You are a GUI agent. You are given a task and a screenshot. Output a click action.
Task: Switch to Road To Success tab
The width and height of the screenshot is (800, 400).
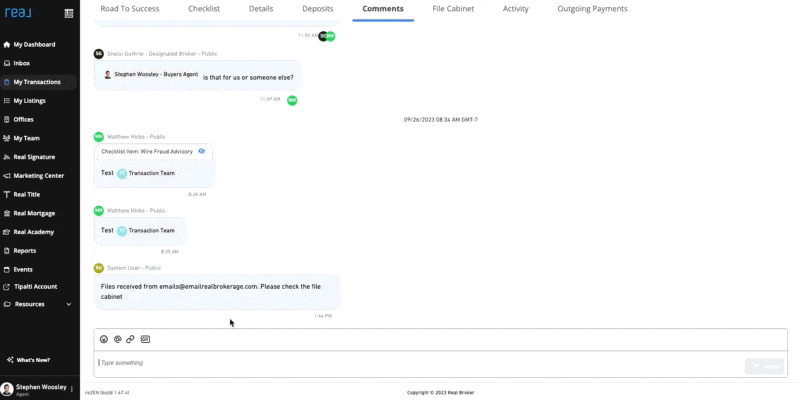[130, 9]
